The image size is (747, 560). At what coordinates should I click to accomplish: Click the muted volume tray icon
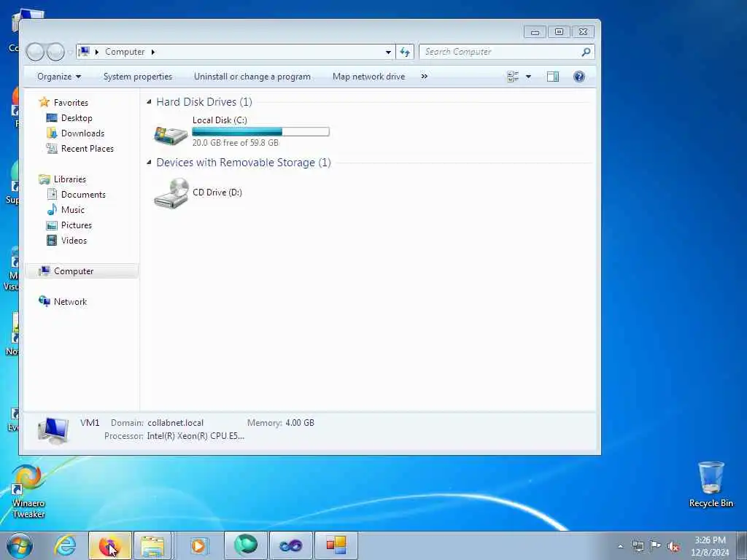tap(673, 547)
